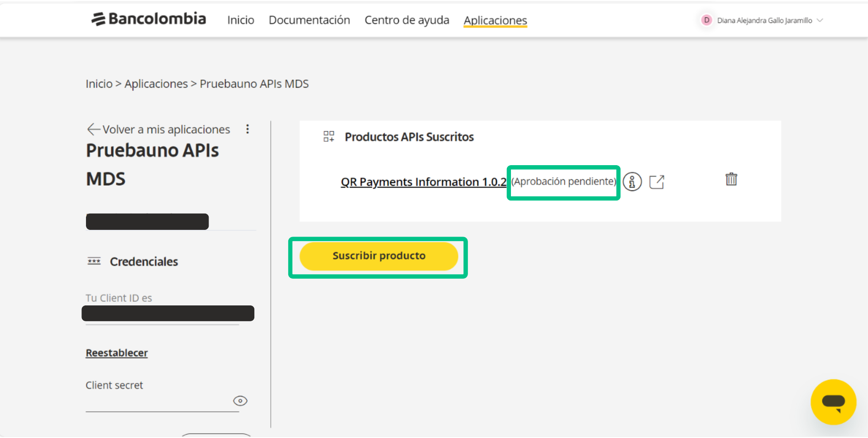The image size is (868, 438).
Task: Toggle Client secret visibility eye icon
Action: [240, 401]
